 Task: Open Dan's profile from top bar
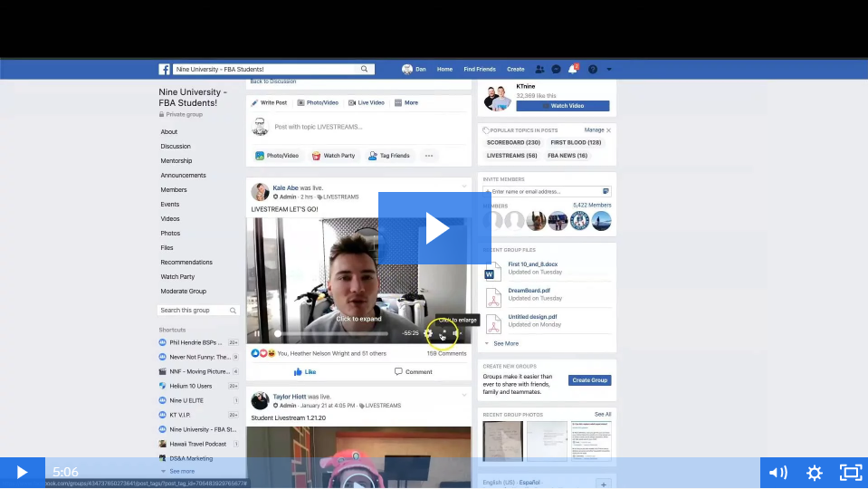(x=414, y=69)
